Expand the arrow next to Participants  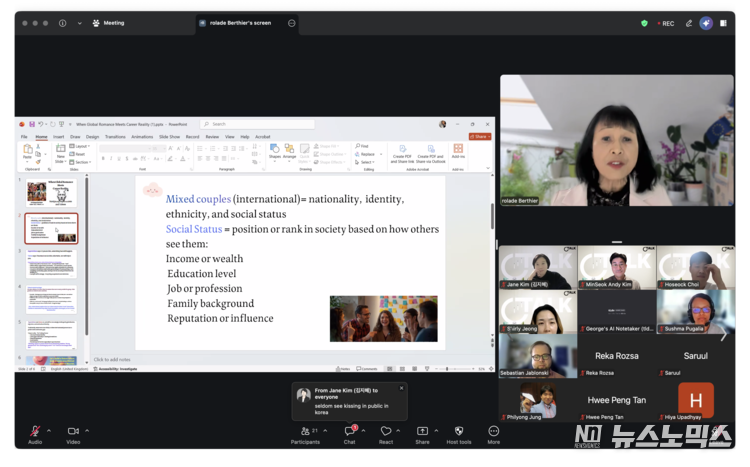pos(326,431)
